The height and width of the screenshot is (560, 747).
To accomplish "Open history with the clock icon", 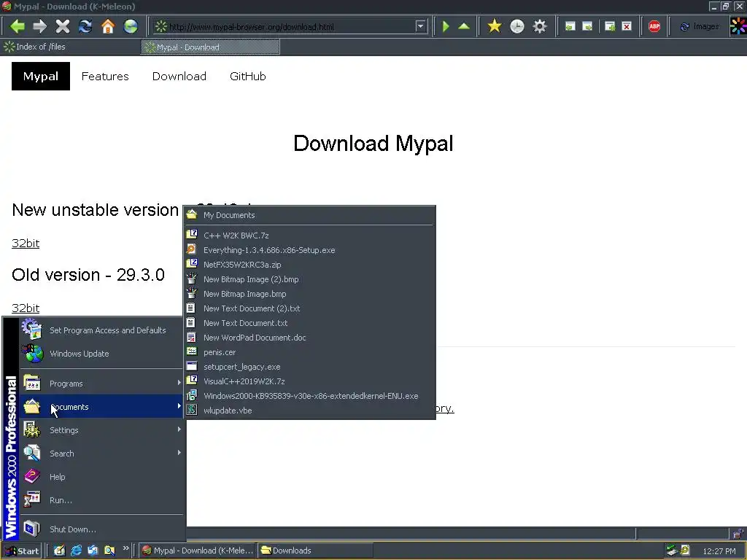I will point(517,26).
